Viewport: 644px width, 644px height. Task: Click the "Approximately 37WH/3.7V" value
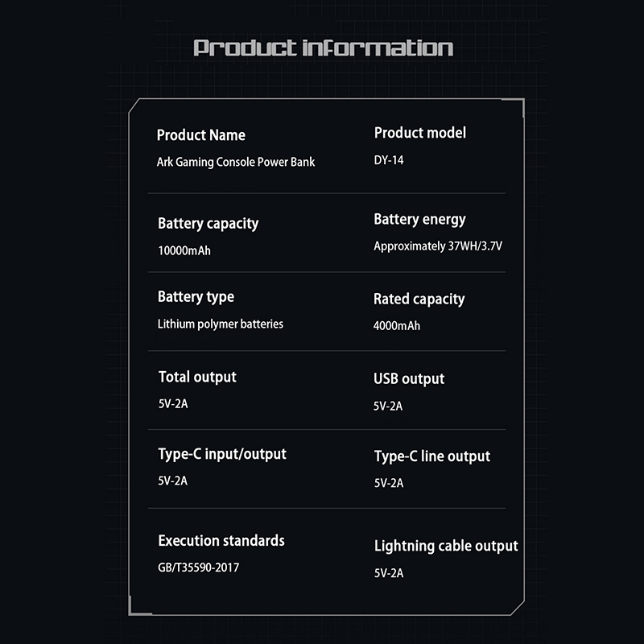tap(437, 246)
